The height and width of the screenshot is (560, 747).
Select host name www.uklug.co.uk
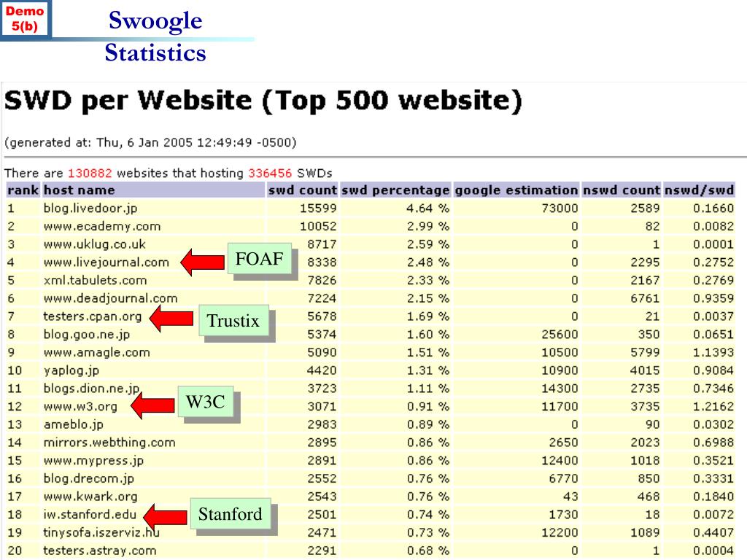94,244
